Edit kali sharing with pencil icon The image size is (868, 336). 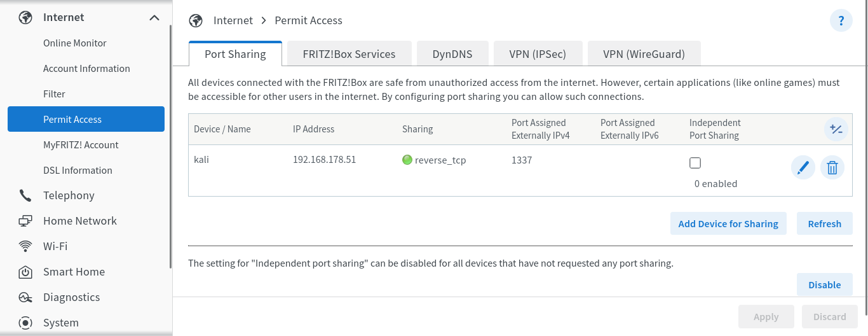[803, 168]
